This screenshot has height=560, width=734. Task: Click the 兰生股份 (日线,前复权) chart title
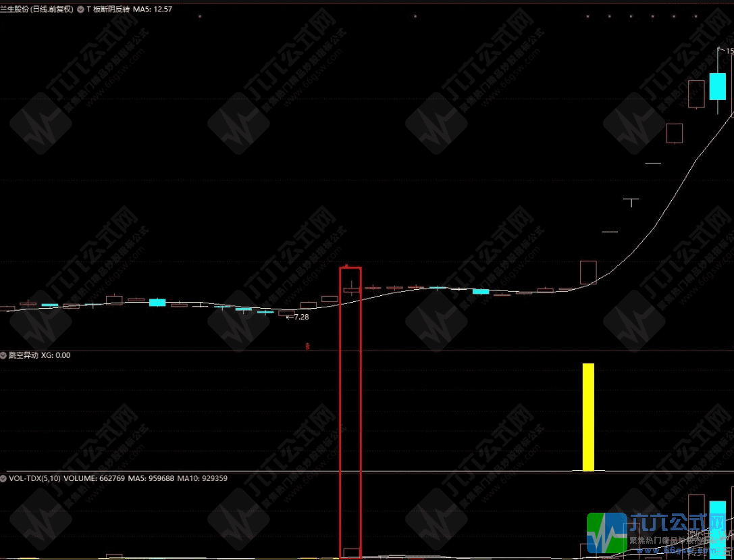[x=37, y=9]
